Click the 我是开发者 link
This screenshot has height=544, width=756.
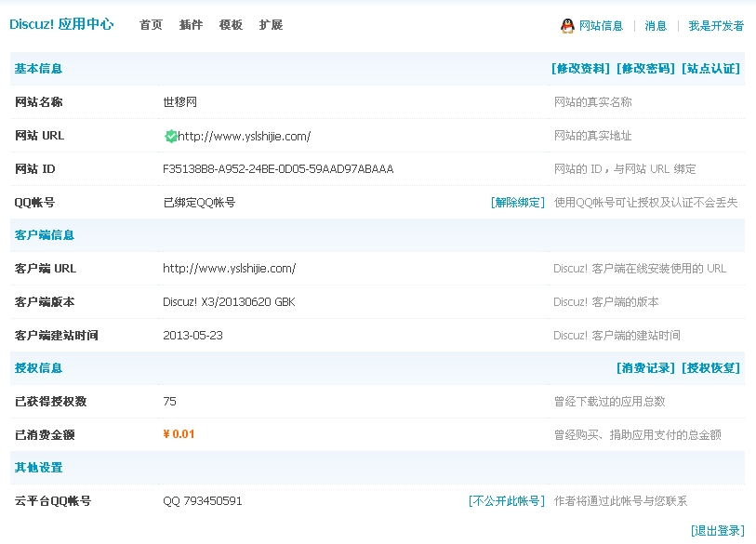pyautogui.click(x=716, y=26)
